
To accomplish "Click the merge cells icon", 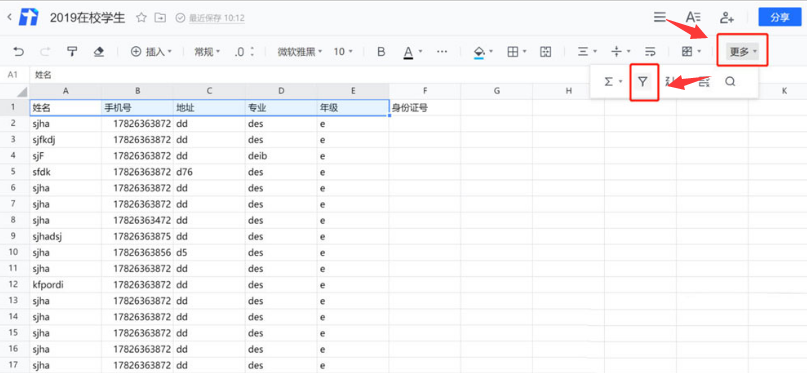I will pos(546,51).
